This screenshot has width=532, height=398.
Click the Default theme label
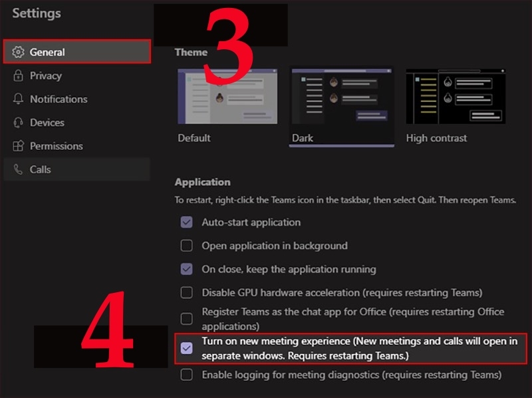[x=194, y=138]
